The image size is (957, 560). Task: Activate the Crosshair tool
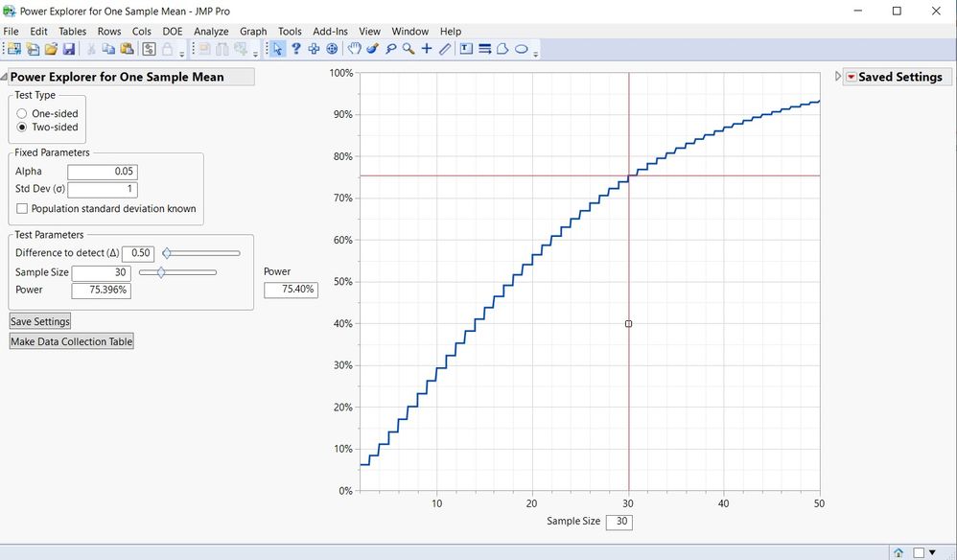427,48
